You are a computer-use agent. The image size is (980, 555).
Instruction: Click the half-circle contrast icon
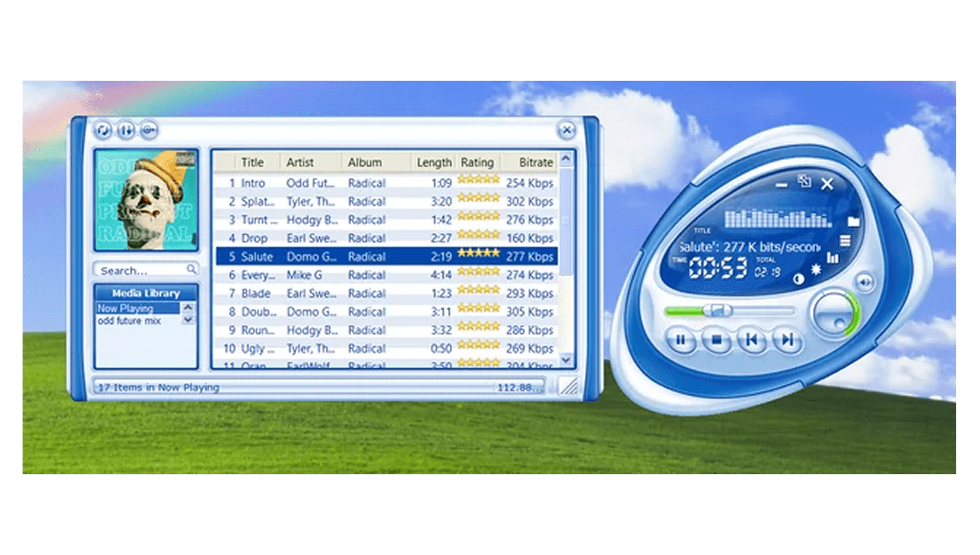point(799,279)
